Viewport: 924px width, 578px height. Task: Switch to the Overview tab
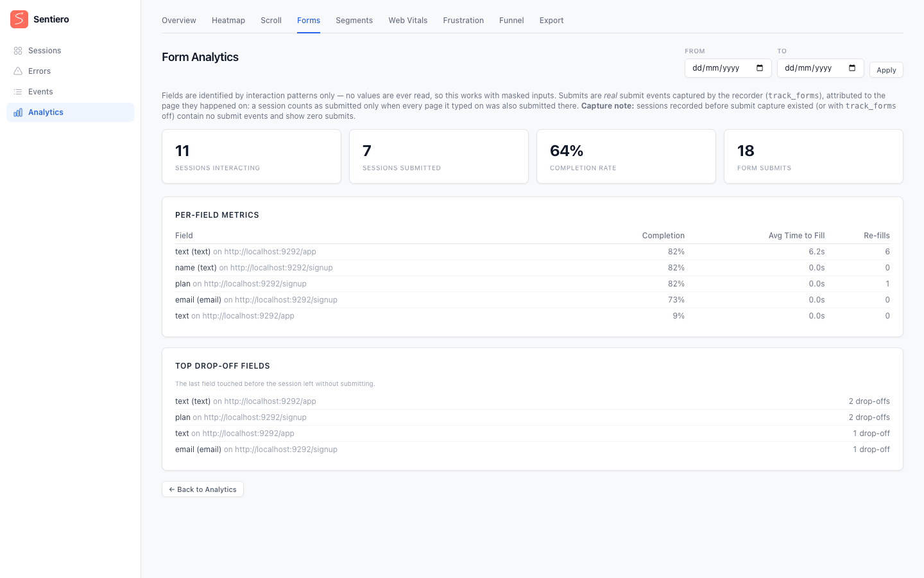[179, 21]
